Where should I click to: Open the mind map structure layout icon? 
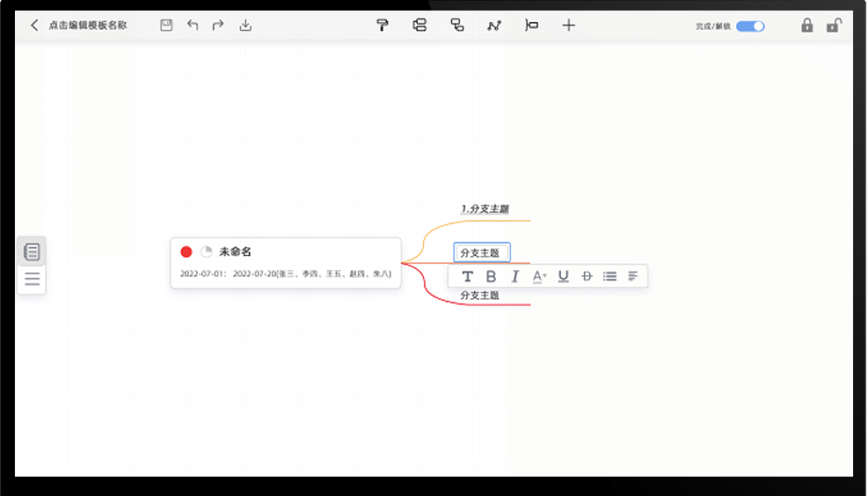point(419,25)
